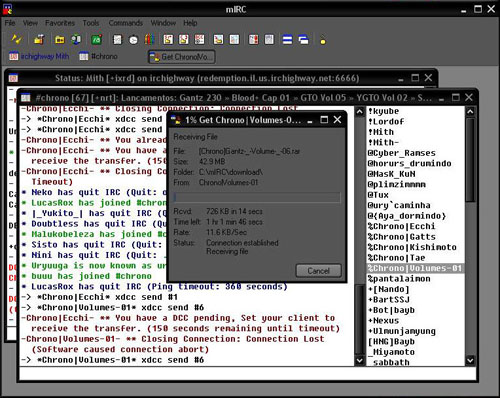This screenshot has height=398, width=500.
Task: Select nick +Nexus in the nicklist
Action: [x=383, y=321]
